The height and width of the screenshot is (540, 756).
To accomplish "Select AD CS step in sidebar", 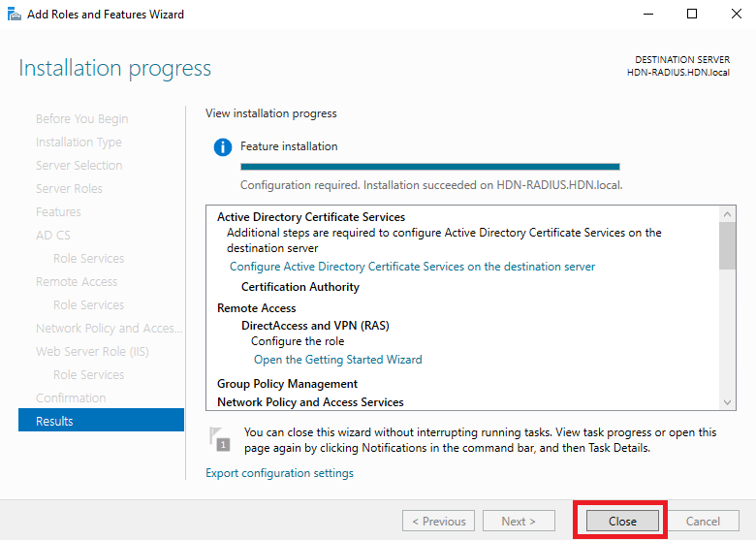I will 53,236.
